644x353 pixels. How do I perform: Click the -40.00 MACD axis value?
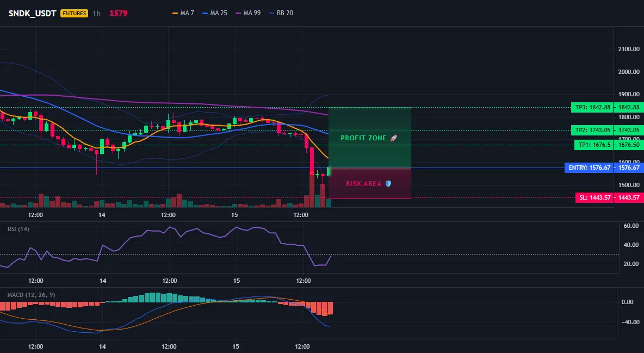630,322
